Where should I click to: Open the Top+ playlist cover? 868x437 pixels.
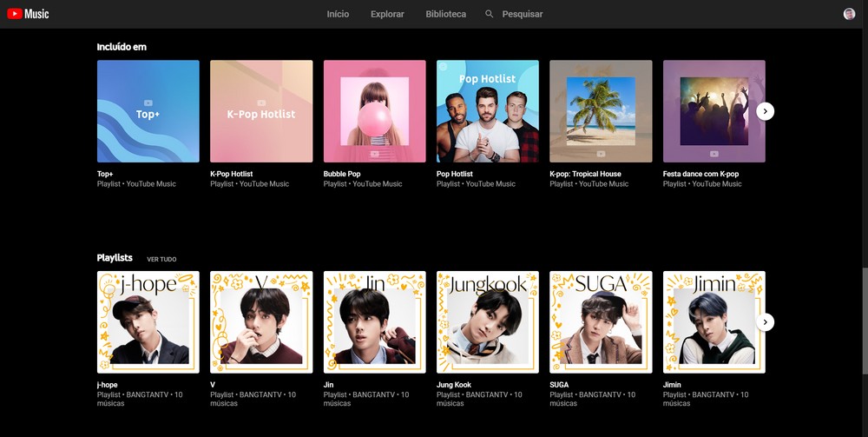pyautogui.click(x=148, y=111)
